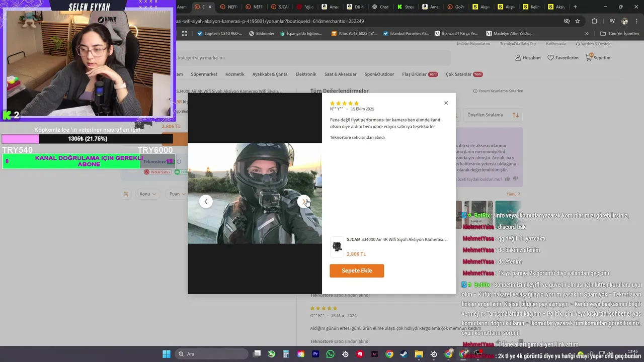Switch to the Streamlabs Kick tab

tap(405, 7)
